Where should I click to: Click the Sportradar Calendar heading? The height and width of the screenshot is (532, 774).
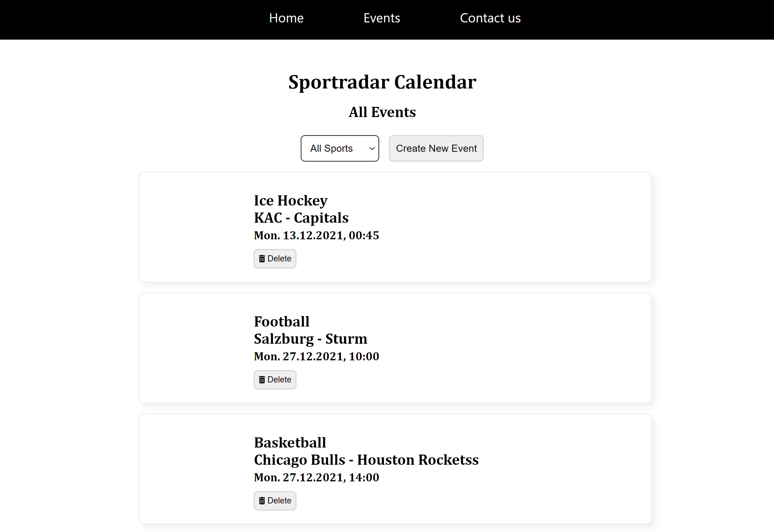(382, 82)
